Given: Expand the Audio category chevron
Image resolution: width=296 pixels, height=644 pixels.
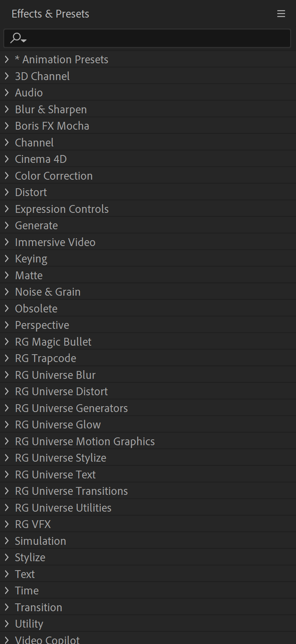Looking at the screenshot, I should 7,93.
